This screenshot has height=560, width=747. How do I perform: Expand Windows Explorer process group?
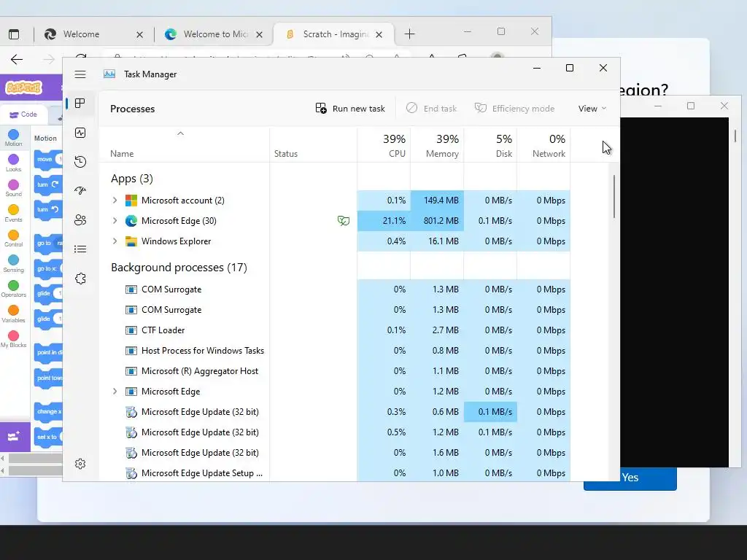(x=115, y=241)
